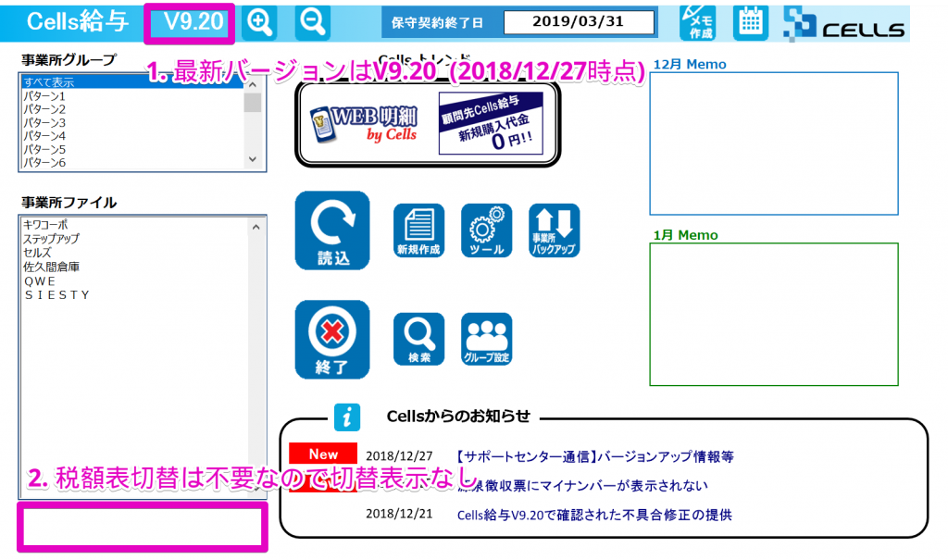Select パターン5 in the group list
The image size is (948, 560).
click(x=133, y=149)
